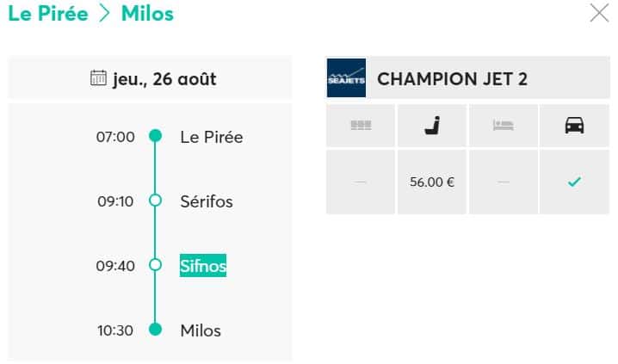This screenshot has width=618, height=364.
Task: Click the calendar icon beside the date
Action: pyautogui.click(x=99, y=78)
